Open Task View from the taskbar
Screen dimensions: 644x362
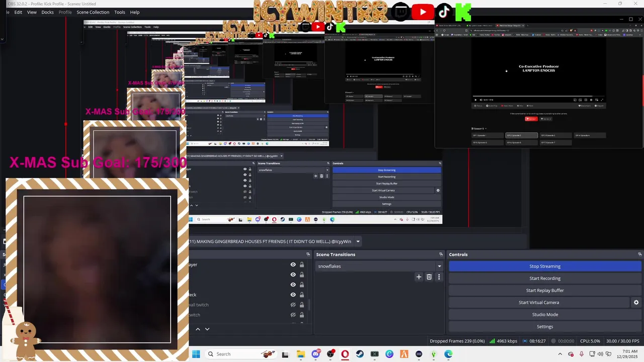pyautogui.click(x=285, y=354)
